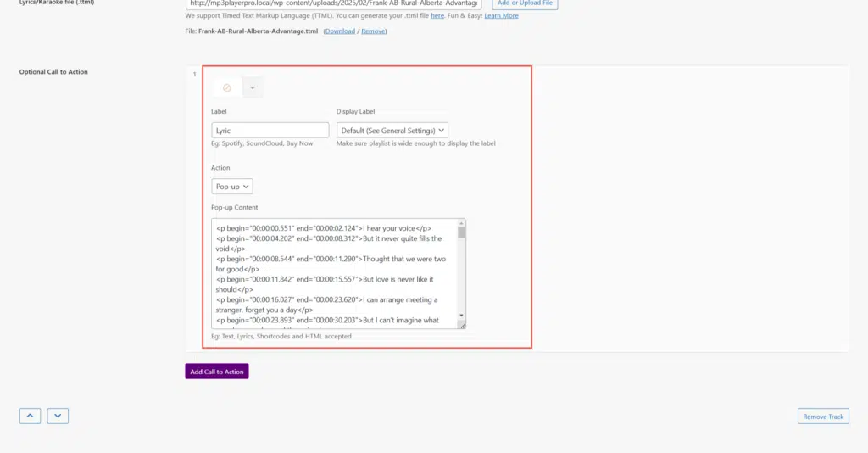Click the Add or Upload File button
This screenshot has height=453, width=868.
(x=525, y=3)
